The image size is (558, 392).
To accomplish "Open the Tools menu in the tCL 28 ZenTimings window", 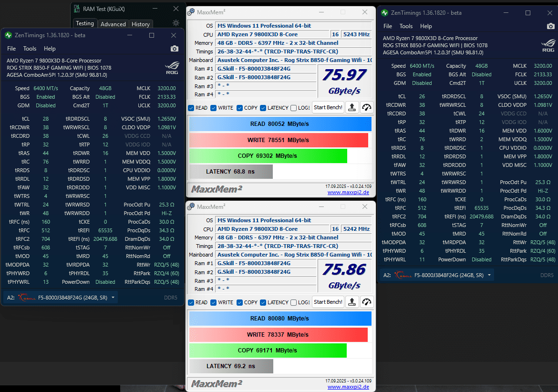I will (x=30, y=49).
